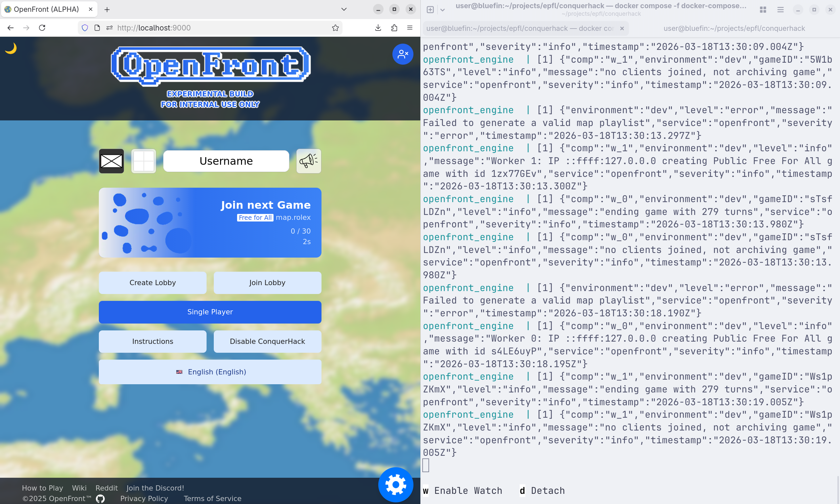Screen dimensions: 840x504
Task: Open a new browser tab
Action: coord(107,10)
